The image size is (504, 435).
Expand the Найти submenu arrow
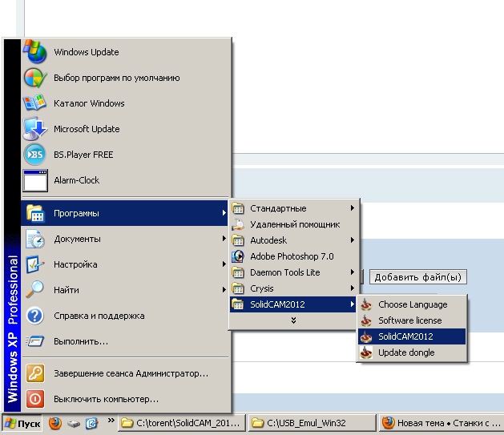pos(224,290)
